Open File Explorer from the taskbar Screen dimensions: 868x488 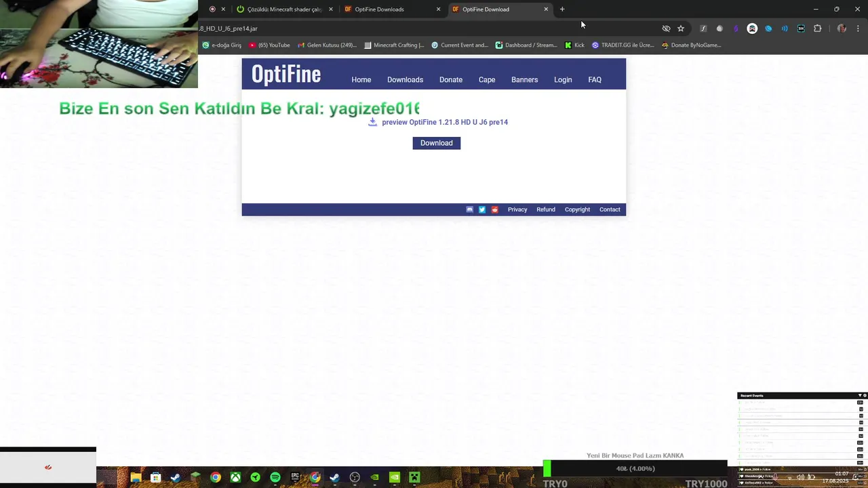136,477
